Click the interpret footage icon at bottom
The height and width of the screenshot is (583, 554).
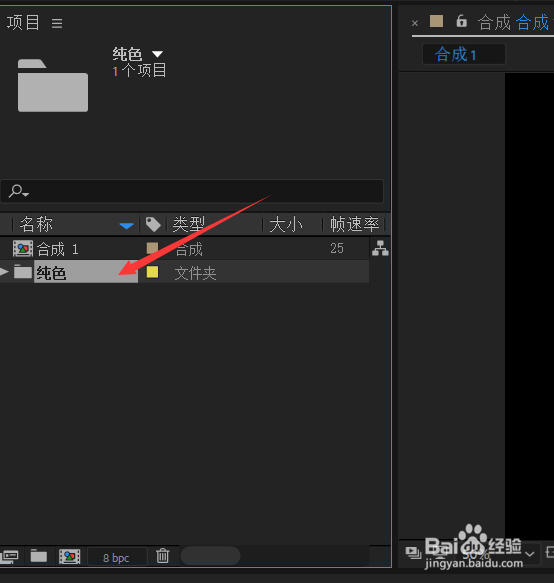(x=9, y=557)
